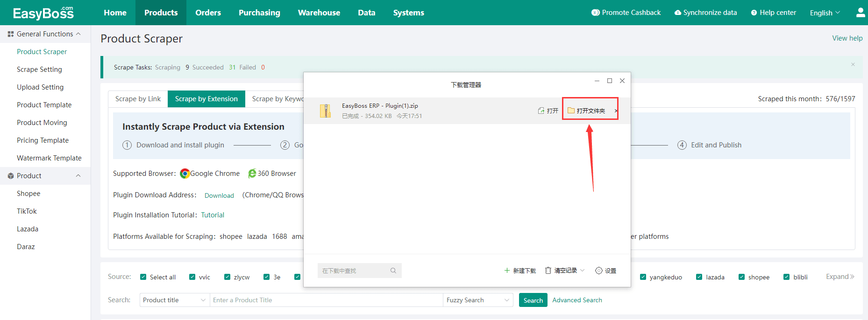This screenshot has height=320, width=868.
Task: Open download manager settings gear icon
Action: point(599,271)
